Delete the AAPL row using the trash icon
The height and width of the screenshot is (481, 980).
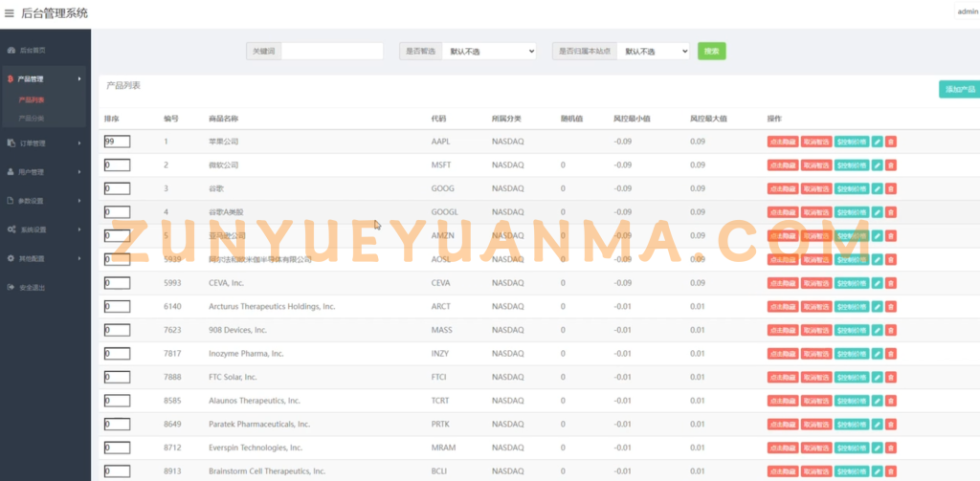pos(891,142)
